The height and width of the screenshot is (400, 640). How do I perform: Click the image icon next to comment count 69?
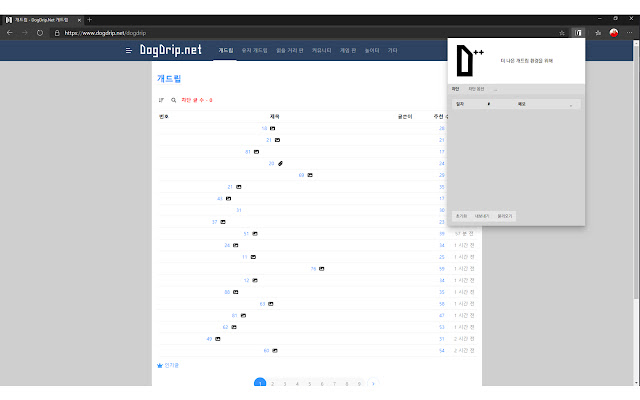tap(310, 175)
